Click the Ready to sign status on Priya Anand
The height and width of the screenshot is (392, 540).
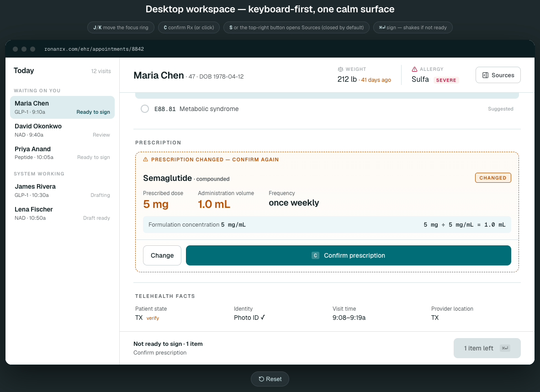(x=93, y=158)
